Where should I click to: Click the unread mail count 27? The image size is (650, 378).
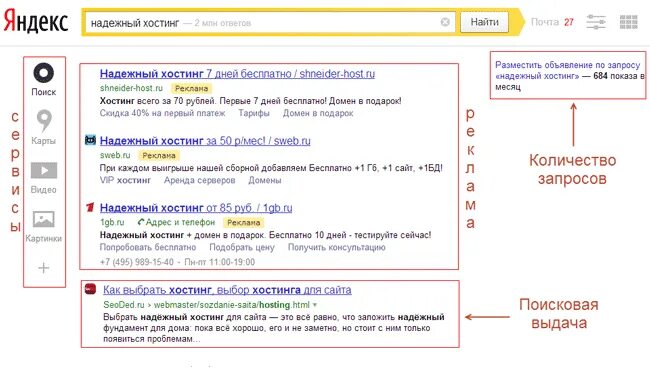(569, 22)
